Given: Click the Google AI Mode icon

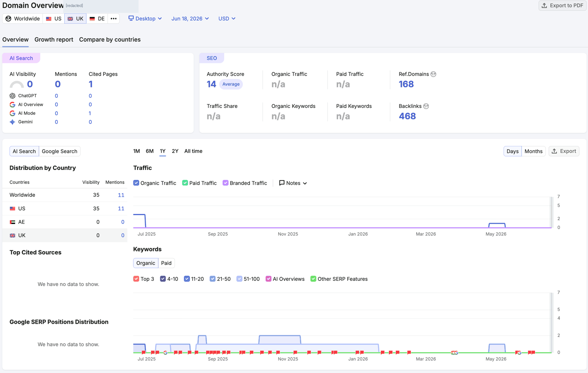Looking at the screenshot, I should pyautogui.click(x=12, y=113).
